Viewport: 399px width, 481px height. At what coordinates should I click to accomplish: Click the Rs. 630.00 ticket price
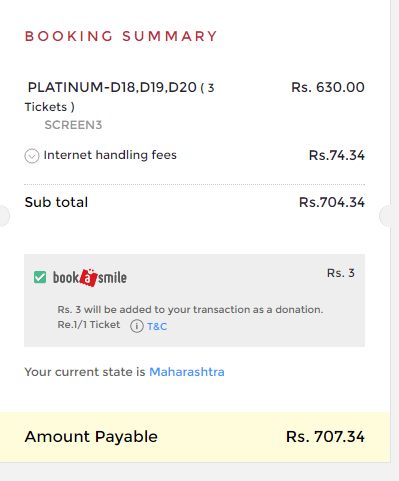[328, 87]
